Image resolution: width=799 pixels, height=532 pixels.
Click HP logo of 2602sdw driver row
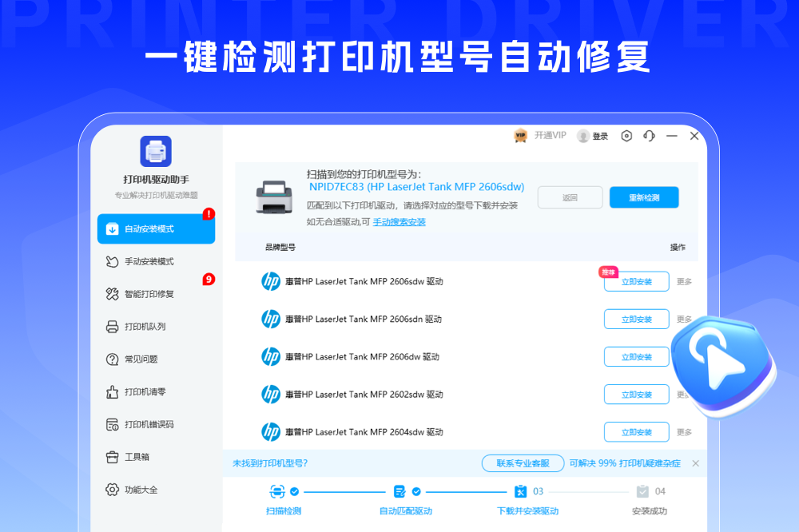(271, 395)
